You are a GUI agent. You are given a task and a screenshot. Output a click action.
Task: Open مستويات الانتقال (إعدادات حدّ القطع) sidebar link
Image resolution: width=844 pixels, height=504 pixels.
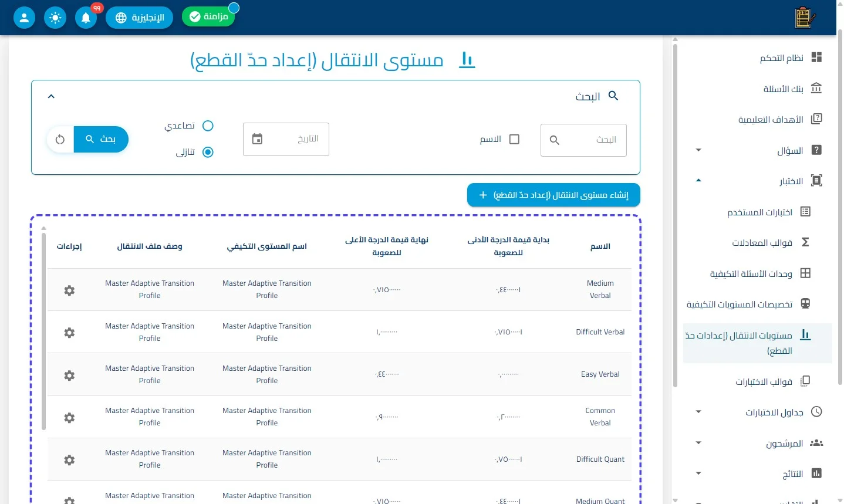tap(758, 343)
